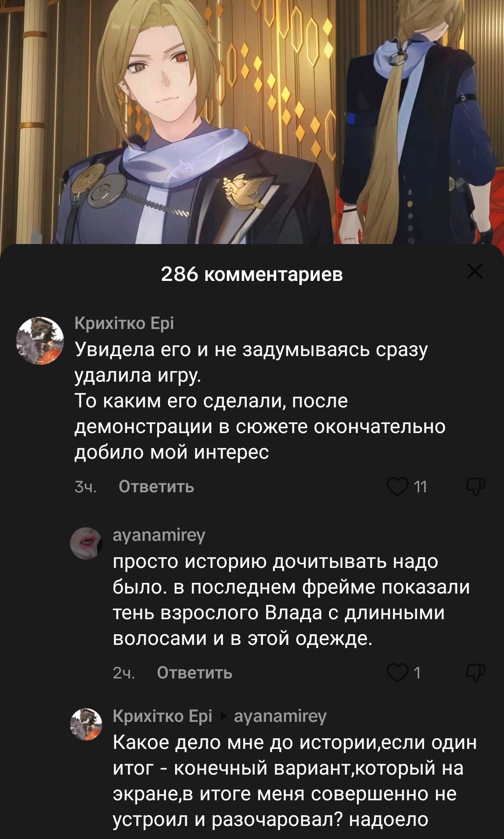Like ayanamirey's reply with heart icon

click(x=397, y=673)
